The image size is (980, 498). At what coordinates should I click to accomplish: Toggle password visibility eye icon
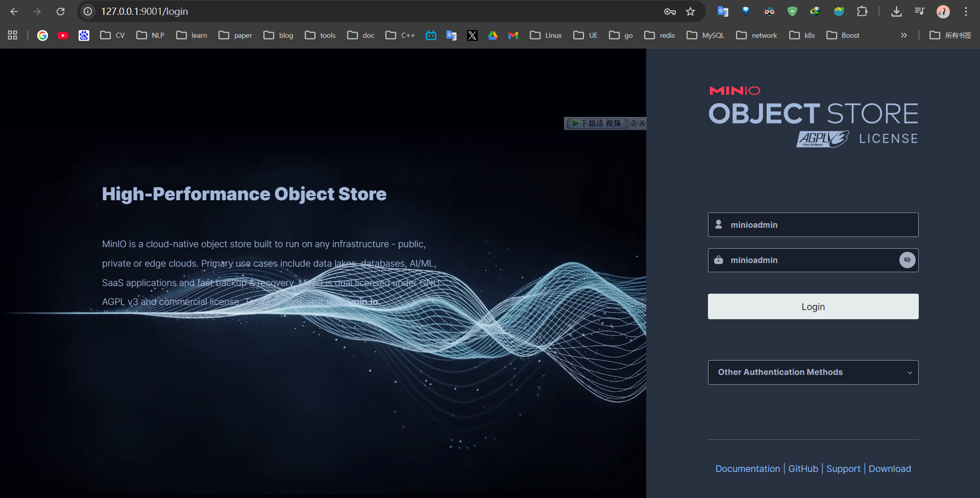click(907, 260)
